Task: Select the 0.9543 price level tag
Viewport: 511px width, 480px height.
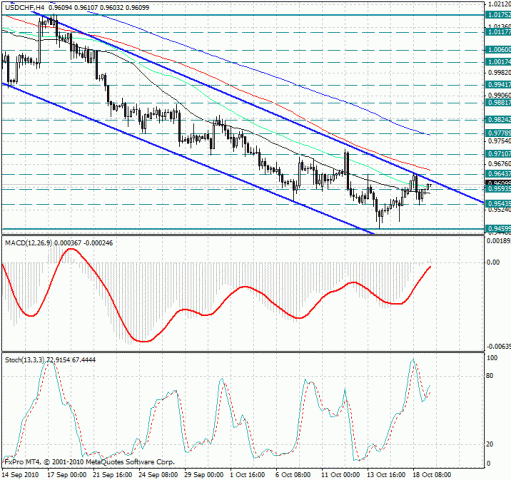Action: [498, 204]
